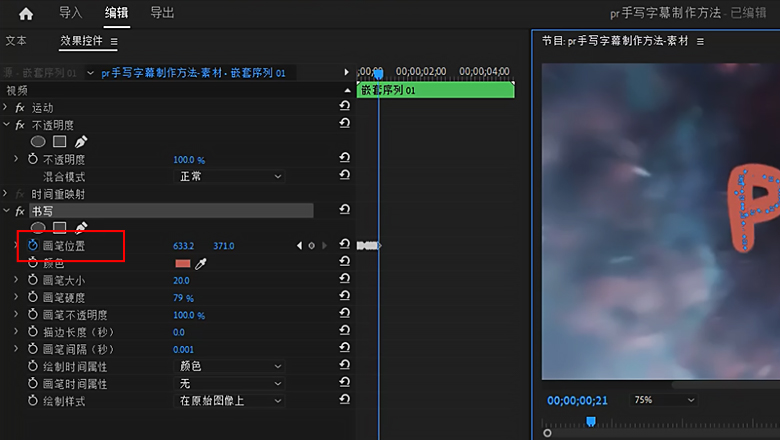Go to the Home screen icon

(x=25, y=14)
